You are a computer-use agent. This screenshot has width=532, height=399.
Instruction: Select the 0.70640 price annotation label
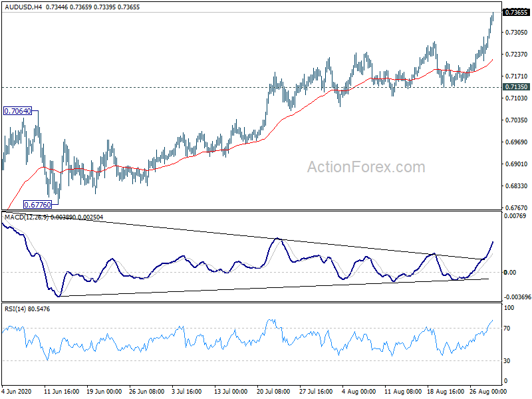(x=17, y=111)
